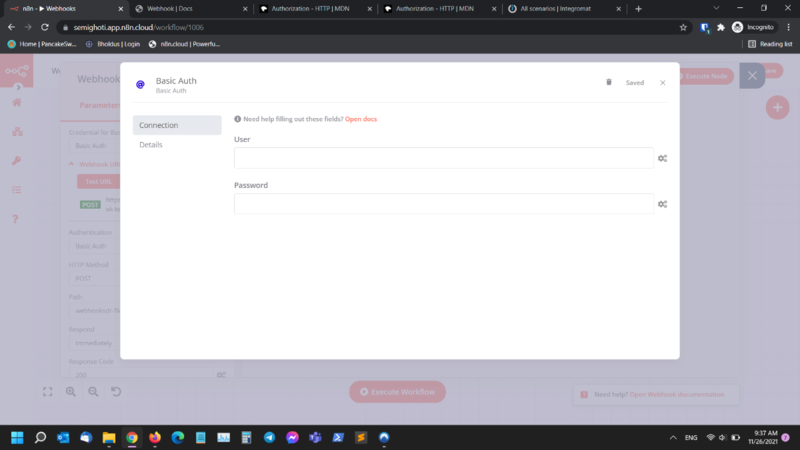Viewport: 800px width, 450px height.
Task: Reload the page
Action: (45, 27)
